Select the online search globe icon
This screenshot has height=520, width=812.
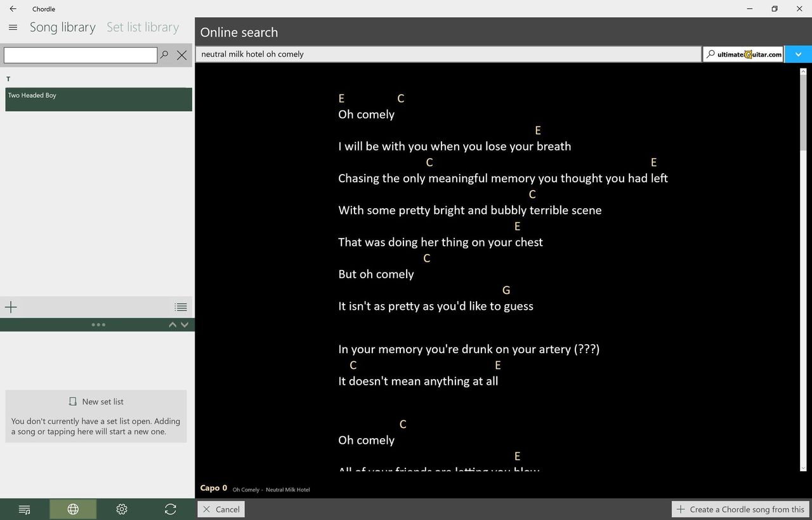[x=73, y=509]
